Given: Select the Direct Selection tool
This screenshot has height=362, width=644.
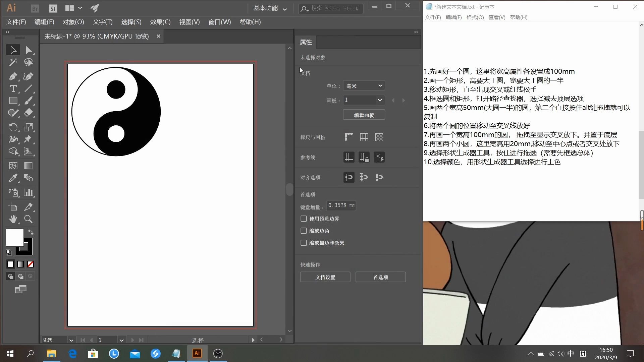Looking at the screenshot, I should point(28,50).
